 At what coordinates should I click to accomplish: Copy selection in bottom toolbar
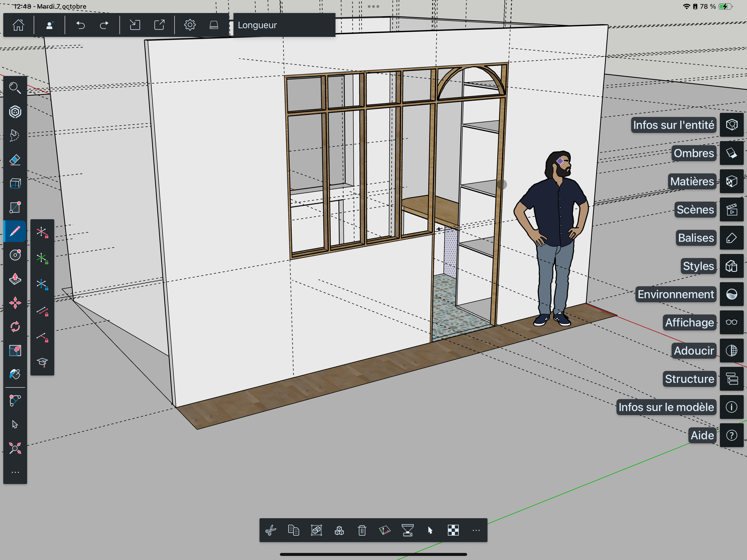(x=293, y=530)
